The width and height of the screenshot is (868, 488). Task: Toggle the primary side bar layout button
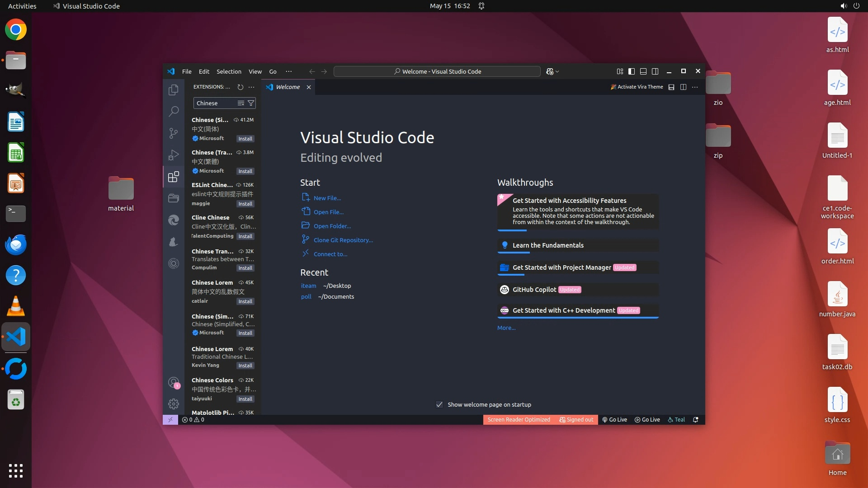coord(632,71)
